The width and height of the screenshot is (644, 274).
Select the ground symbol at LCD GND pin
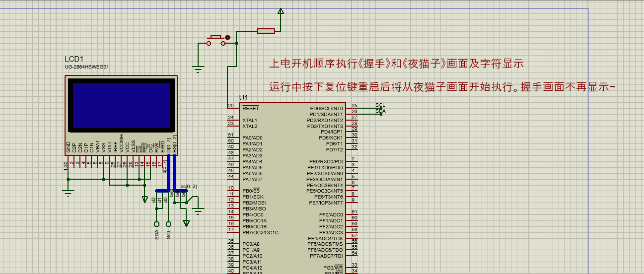(x=69, y=193)
